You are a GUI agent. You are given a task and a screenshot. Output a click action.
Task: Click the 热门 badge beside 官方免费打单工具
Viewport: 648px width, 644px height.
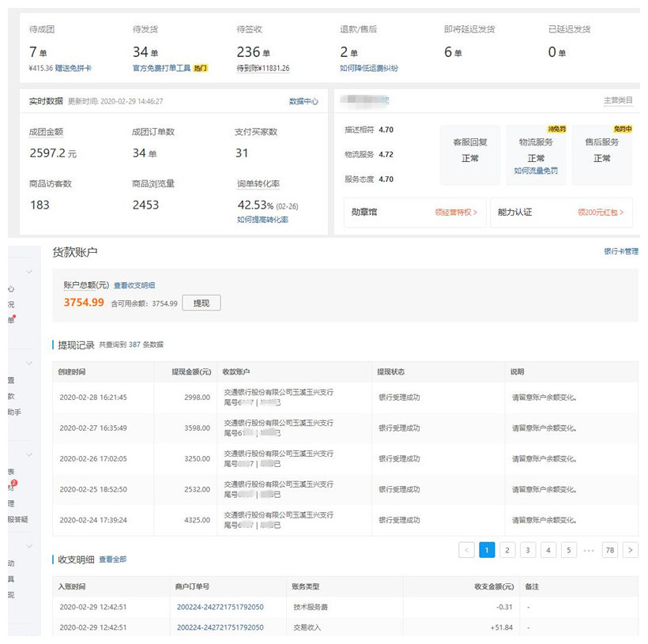201,69
